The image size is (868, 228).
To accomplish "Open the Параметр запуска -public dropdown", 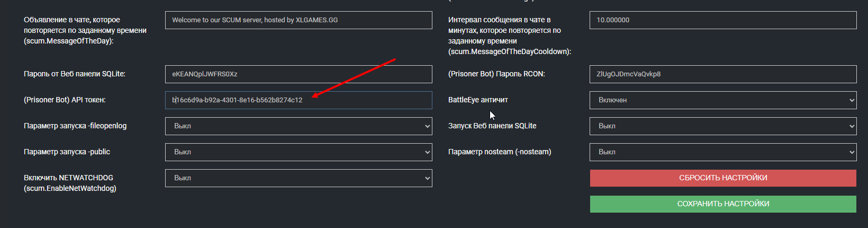I will tap(299, 152).
